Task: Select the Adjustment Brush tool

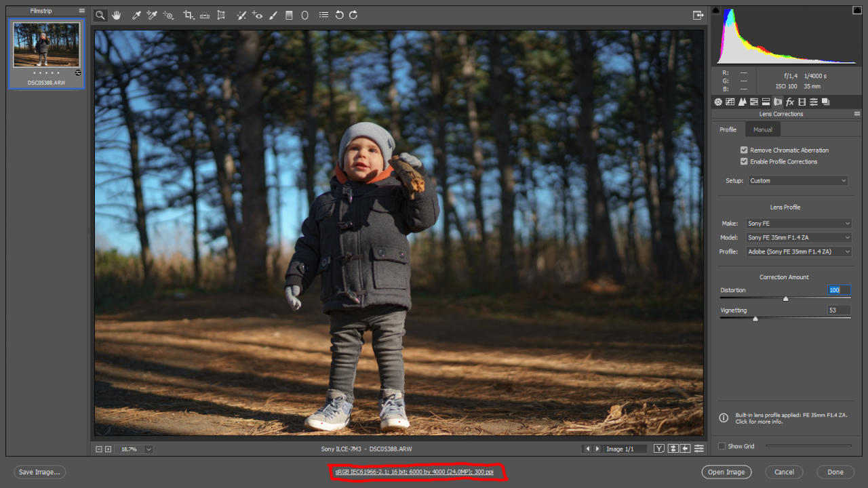Action: pyautogui.click(x=273, y=15)
